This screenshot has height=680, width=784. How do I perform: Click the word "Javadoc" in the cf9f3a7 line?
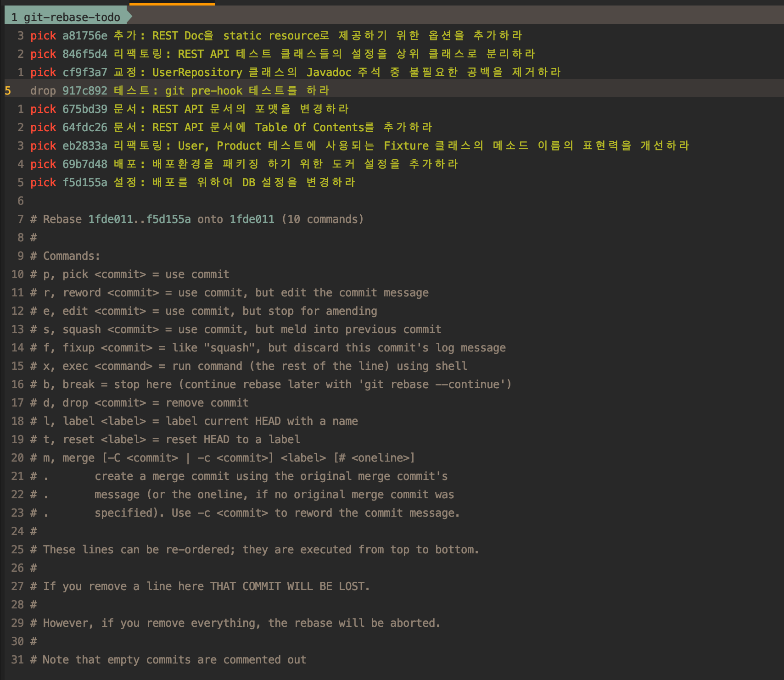pyautogui.click(x=329, y=72)
